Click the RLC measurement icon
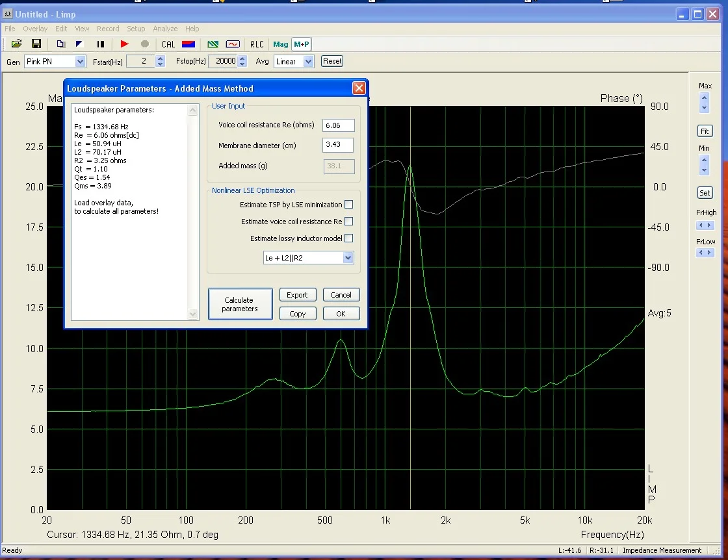This screenshot has height=560, width=728. [x=256, y=44]
